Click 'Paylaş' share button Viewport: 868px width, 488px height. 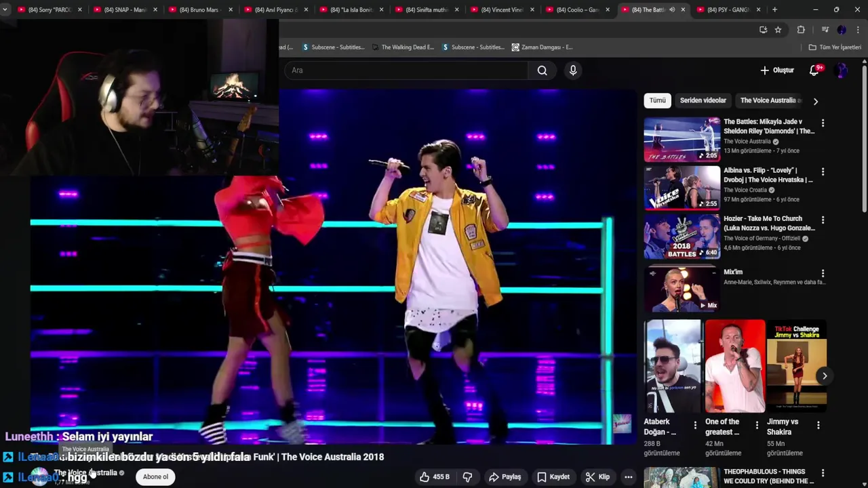505,476
